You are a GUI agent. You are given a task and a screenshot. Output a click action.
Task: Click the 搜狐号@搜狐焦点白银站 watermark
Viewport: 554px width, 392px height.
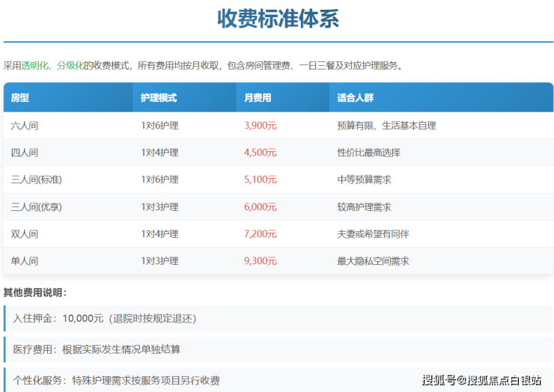pyautogui.click(x=481, y=380)
